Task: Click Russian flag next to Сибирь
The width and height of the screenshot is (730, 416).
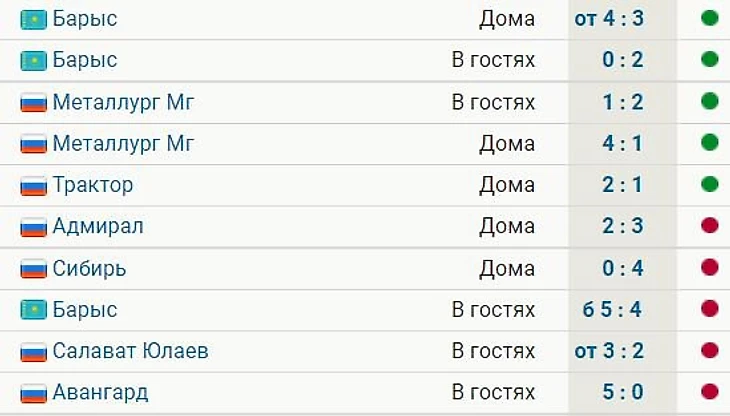Action: coord(34,269)
